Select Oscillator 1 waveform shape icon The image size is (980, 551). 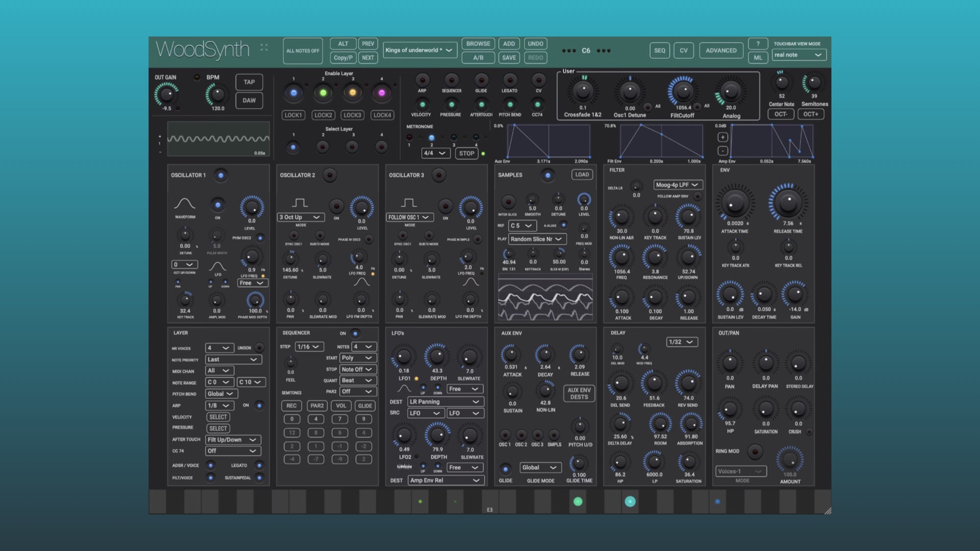(184, 204)
